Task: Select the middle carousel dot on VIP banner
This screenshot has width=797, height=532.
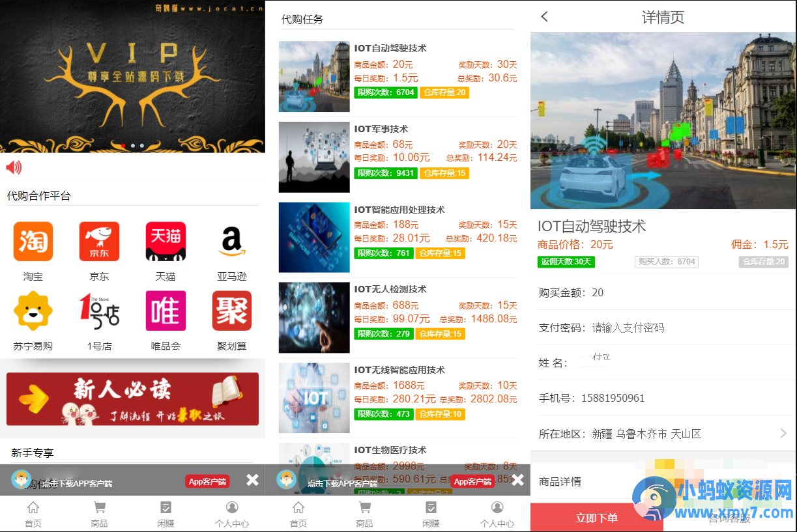Action: (132, 146)
